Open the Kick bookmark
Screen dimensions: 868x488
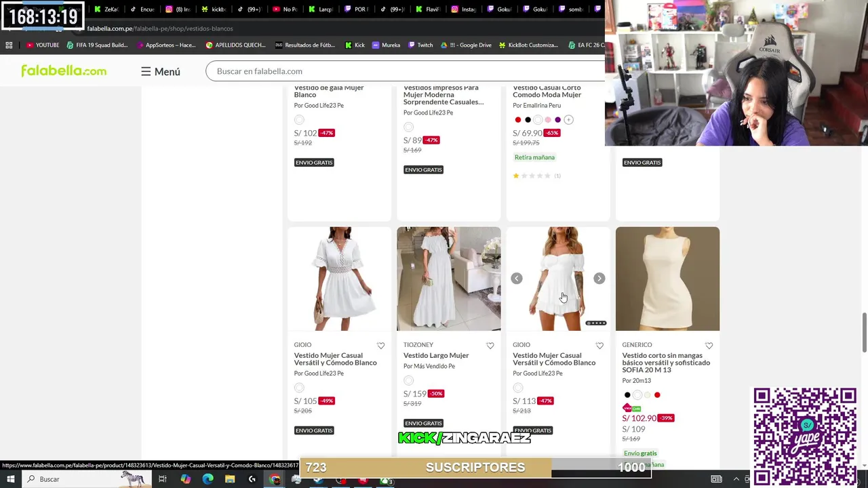pos(355,45)
